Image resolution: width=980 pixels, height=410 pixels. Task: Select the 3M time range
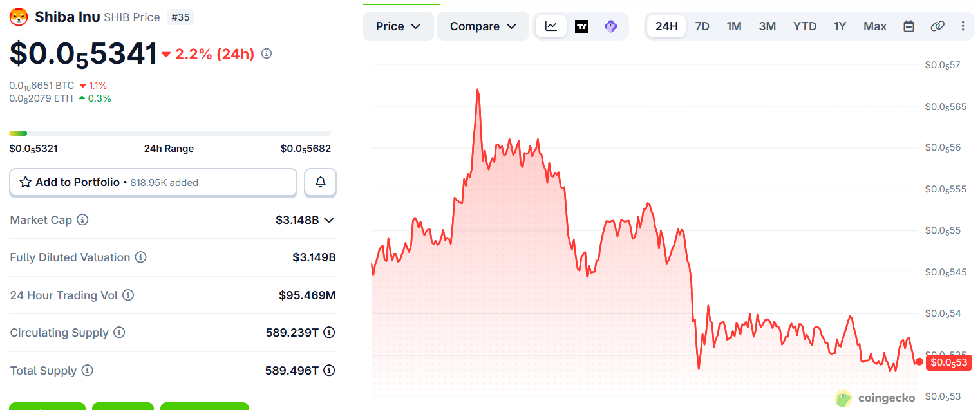(x=767, y=26)
